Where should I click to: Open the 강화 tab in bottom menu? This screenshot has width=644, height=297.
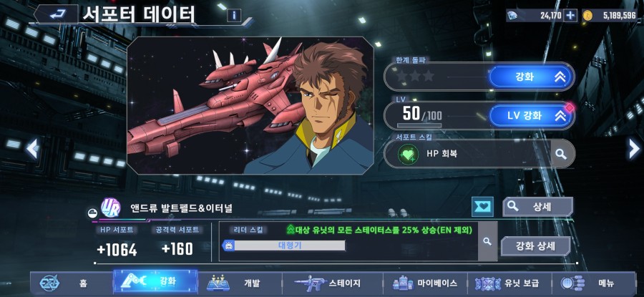(x=155, y=282)
